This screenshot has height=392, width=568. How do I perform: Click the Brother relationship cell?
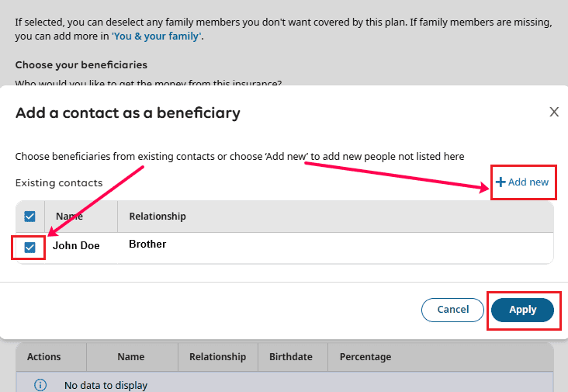point(147,245)
